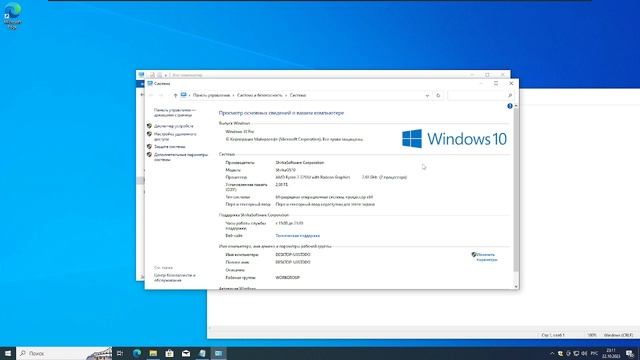This screenshot has width=640, height=360.
Task: Open Настройка удаленного доступа link
Action: tap(175, 137)
